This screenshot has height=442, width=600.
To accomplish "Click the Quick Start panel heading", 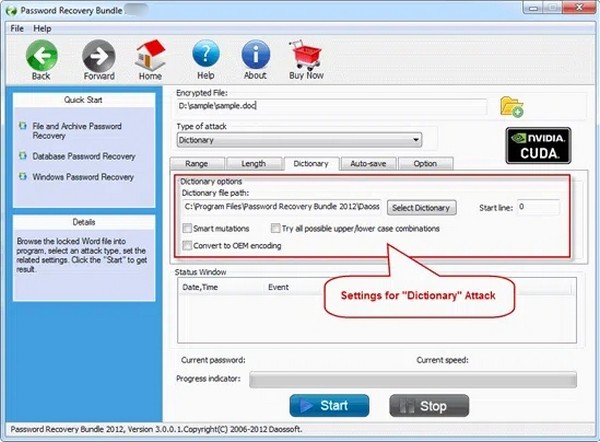I will 83,100.
